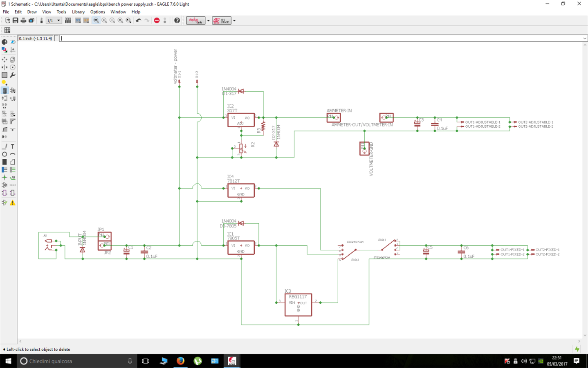Select the Show (eye) tool
This screenshot has height=368, width=588.
pyautogui.click(x=13, y=42)
